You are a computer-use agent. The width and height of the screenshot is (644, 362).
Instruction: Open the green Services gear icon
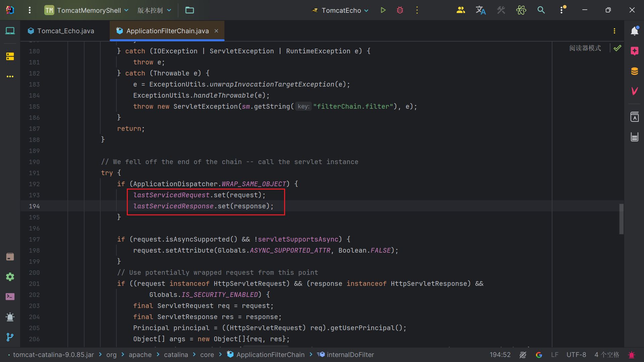tap(10, 277)
